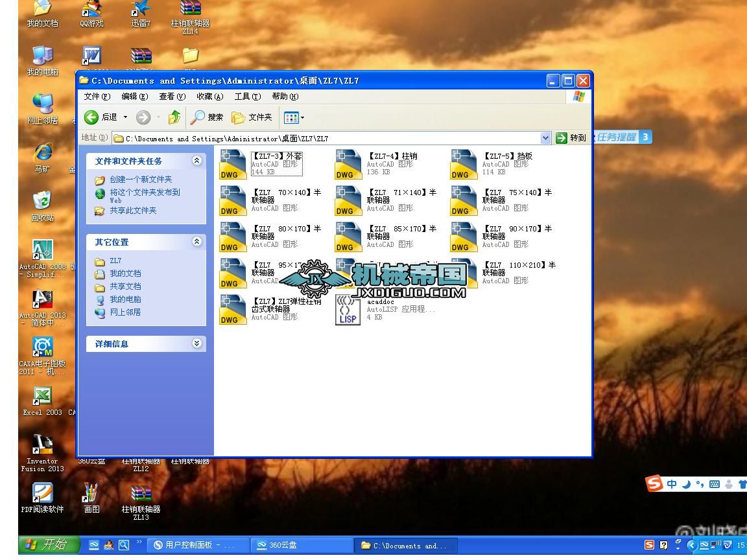Image resolution: width=747 pixels, height=560 pixels.
Task: Click the address bar path field
Action: point(327,139)
